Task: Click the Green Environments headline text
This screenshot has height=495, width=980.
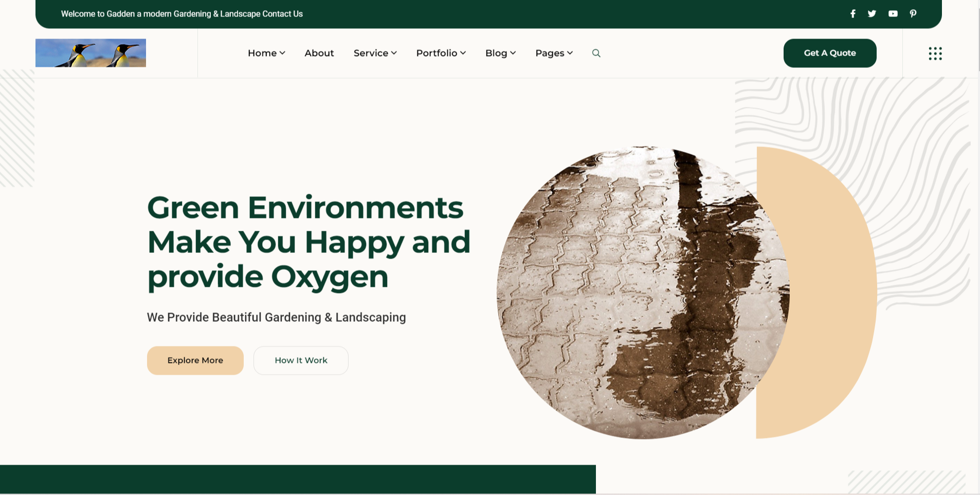Action: 308,242
